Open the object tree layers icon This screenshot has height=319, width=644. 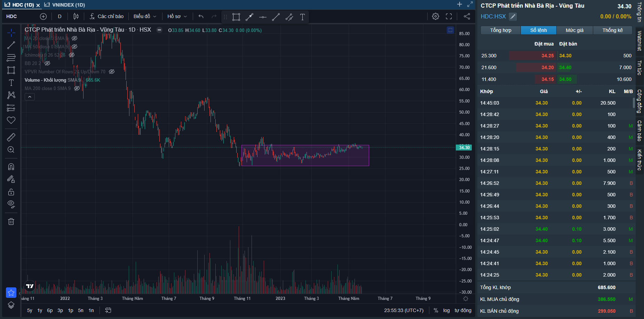(11, 305)
